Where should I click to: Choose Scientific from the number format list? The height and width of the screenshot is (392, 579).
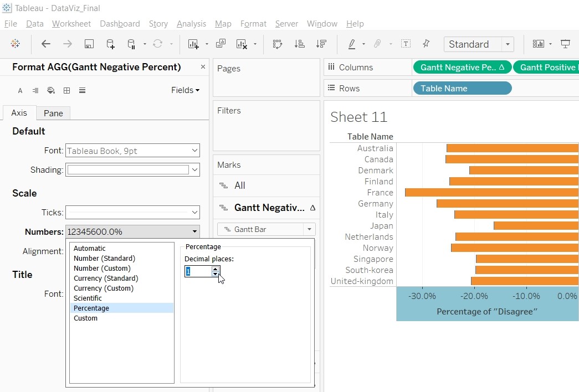click(88, 298)
